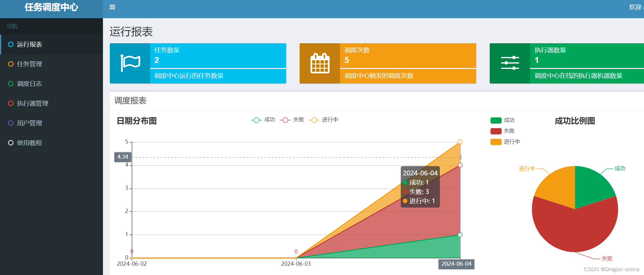The height and width of the screenshot is (275, 644).
Task: Click the 欢迎 user menu in header
Action: click(x=636, y=7)
